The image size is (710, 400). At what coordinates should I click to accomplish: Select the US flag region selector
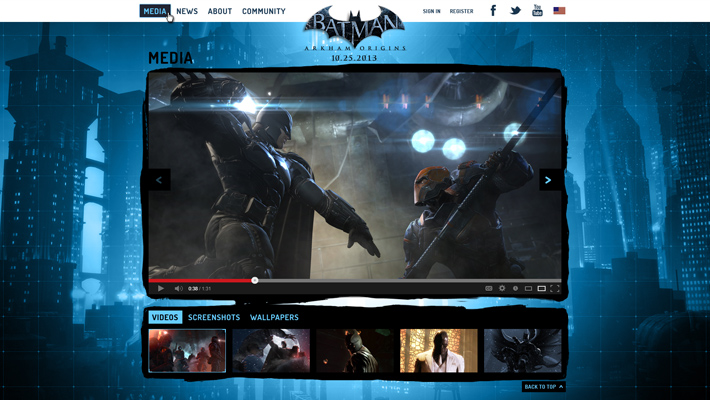559,10
